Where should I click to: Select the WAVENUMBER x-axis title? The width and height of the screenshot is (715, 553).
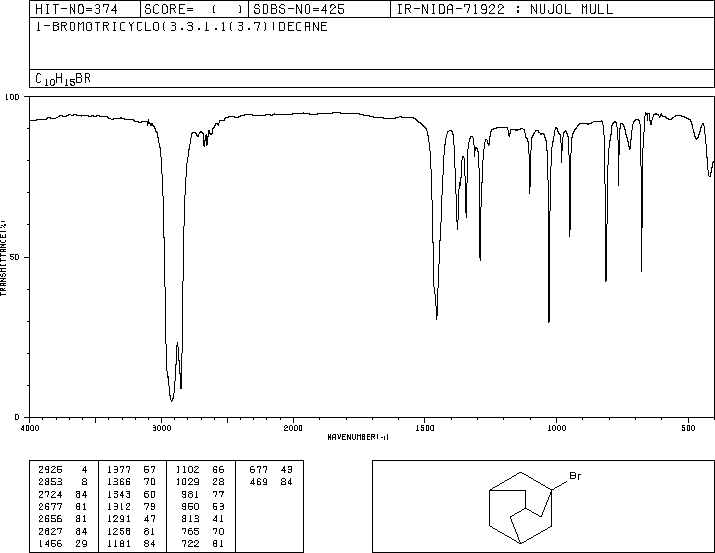click(x=358, y=437)
